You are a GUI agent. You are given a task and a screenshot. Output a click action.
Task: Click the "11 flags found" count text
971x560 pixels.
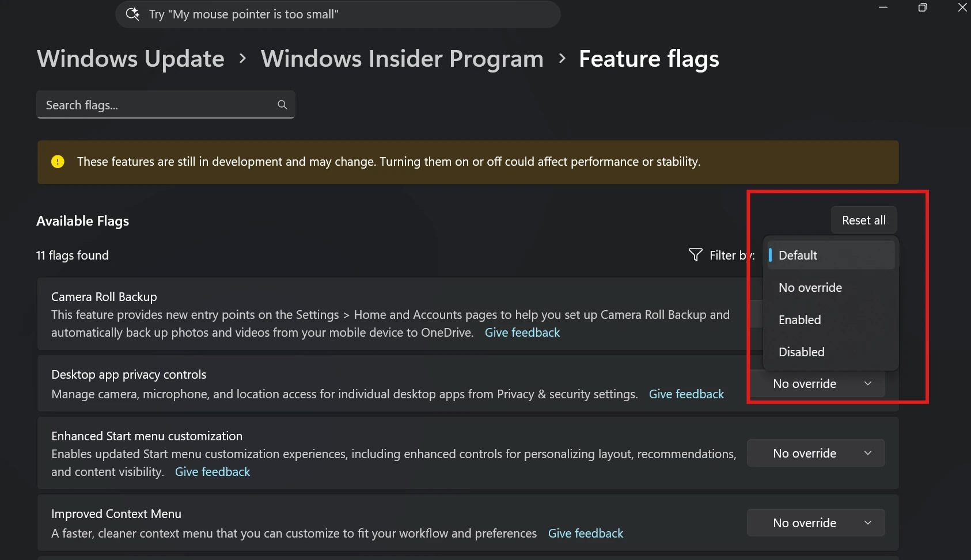[x=73, y=255]
